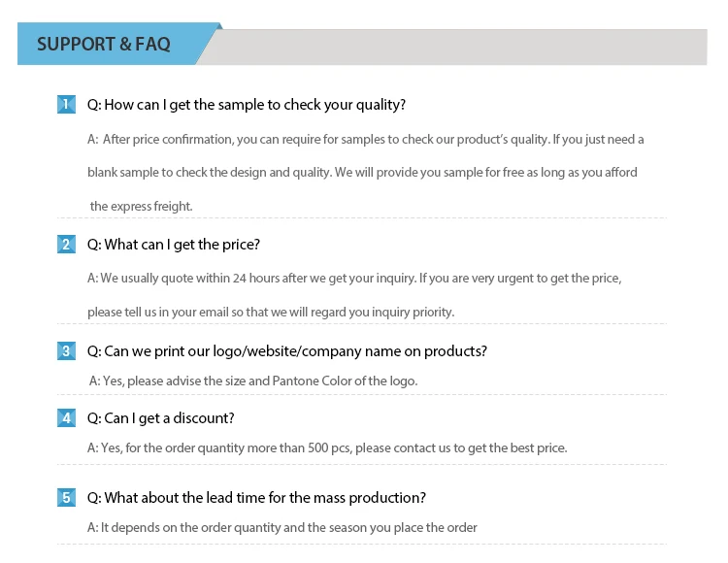Click the Pantone Color answer text
The image size is (728, 563).
tap(253, 381)
